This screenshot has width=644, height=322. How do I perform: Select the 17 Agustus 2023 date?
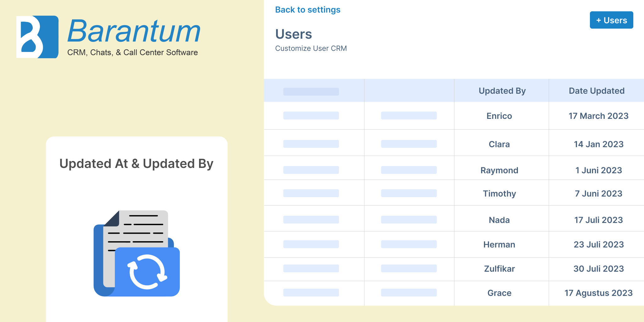[x=598, y=293]
